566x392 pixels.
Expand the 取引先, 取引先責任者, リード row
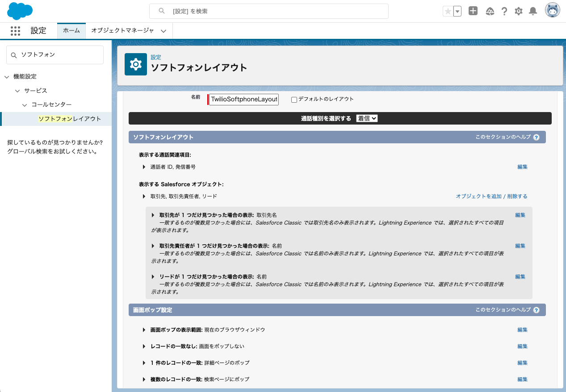[144, 196]
